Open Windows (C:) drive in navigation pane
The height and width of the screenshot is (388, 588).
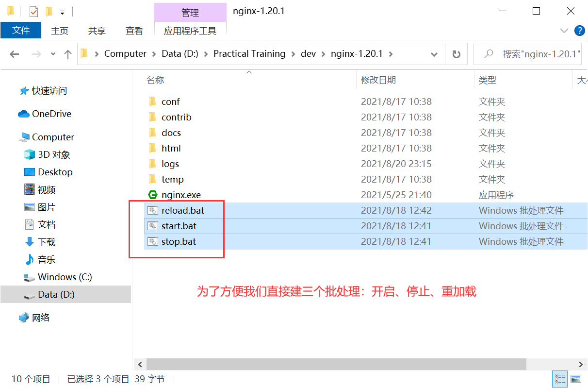[x=65, y=277]
